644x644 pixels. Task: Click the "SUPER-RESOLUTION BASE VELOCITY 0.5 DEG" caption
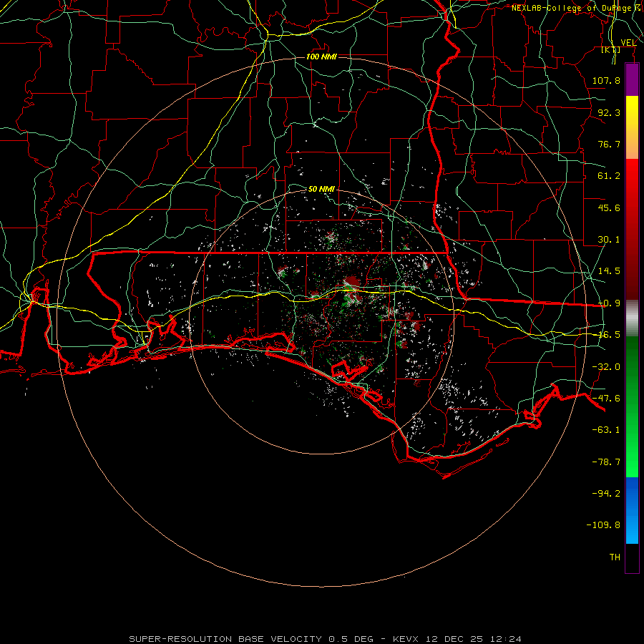[x=251, y=639]
